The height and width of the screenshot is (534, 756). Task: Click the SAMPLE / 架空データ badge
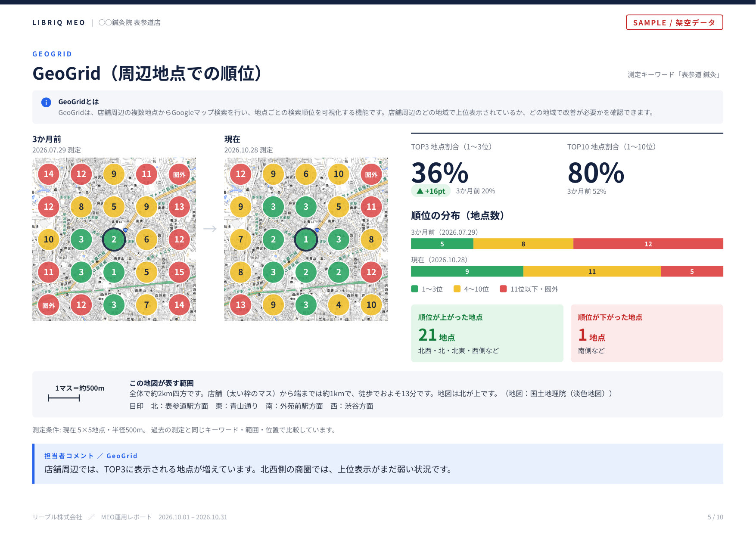(674, 22)
